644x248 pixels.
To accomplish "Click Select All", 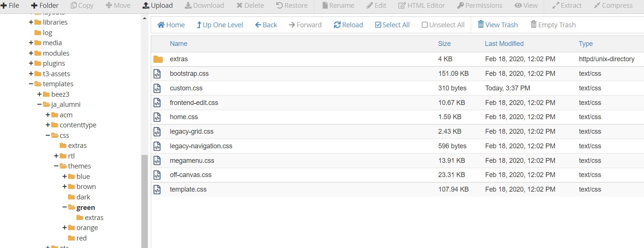I will [392, 25].
